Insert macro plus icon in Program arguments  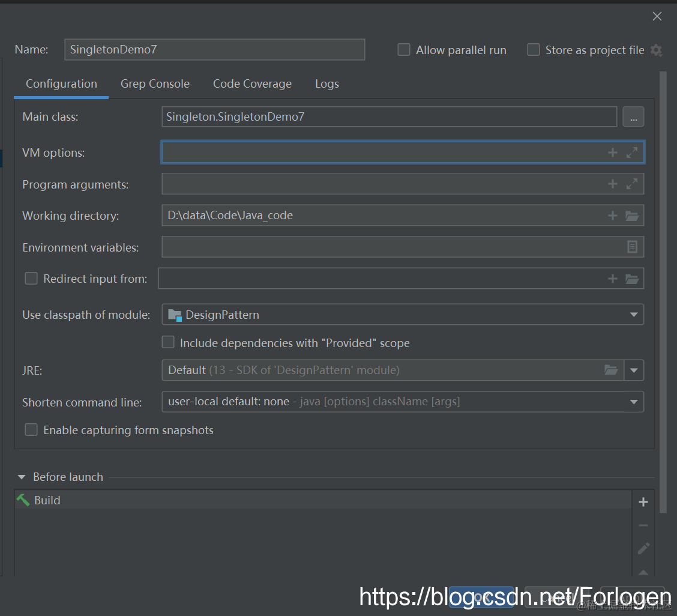coord(612,184)
